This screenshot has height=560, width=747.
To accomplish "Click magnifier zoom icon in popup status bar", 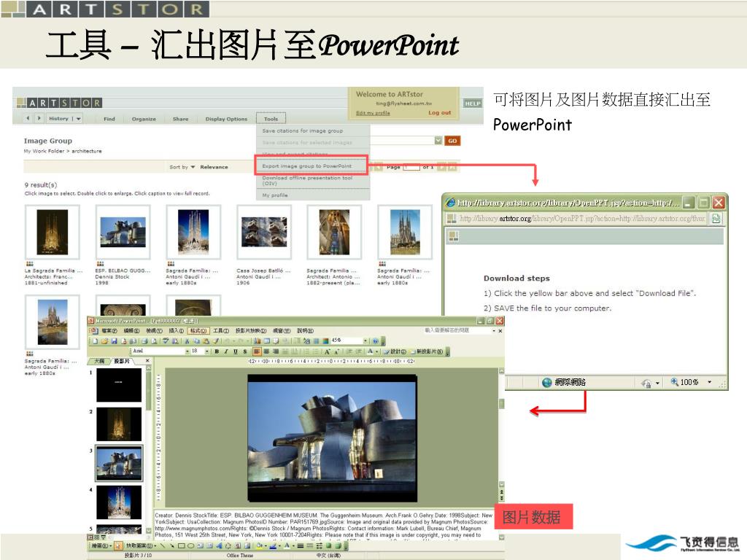I will tap(675, 382).
